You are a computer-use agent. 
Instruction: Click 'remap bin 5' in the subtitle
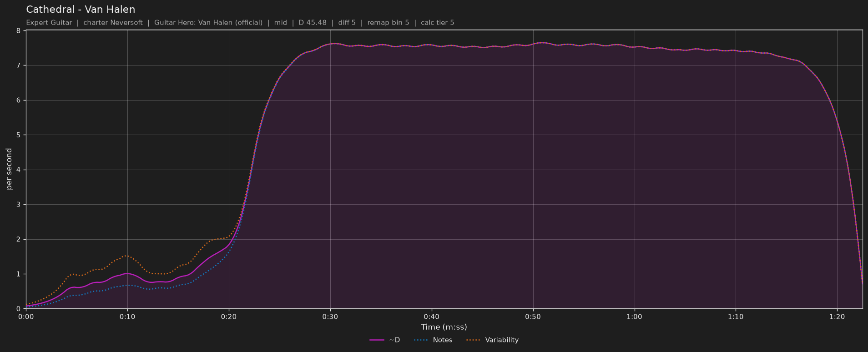point(388,23)
